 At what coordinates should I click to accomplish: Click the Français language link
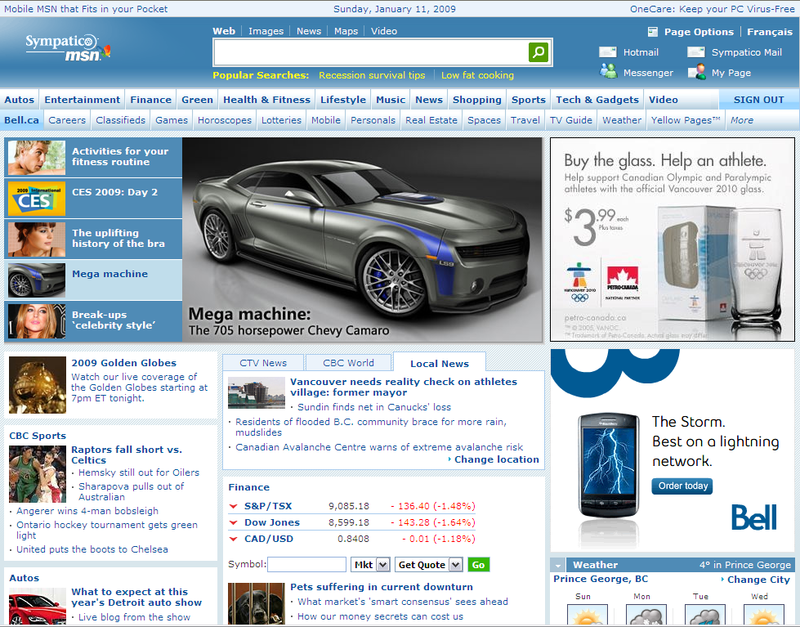pos(769,32)
